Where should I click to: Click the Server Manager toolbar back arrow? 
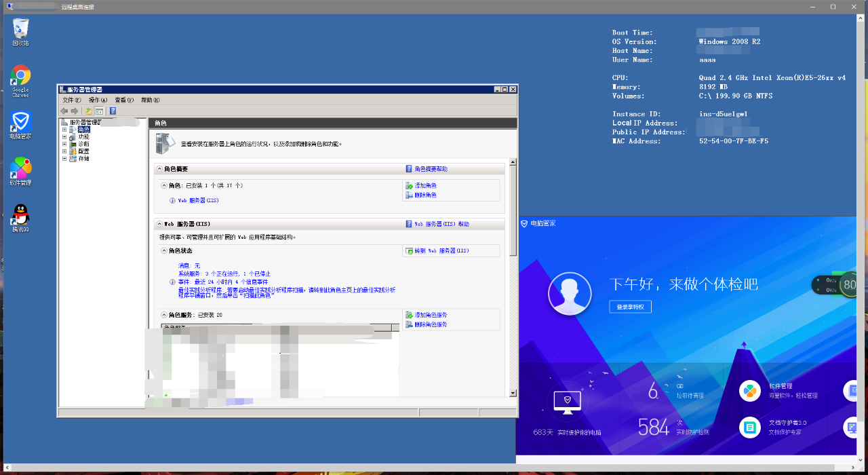click(64, 111)
